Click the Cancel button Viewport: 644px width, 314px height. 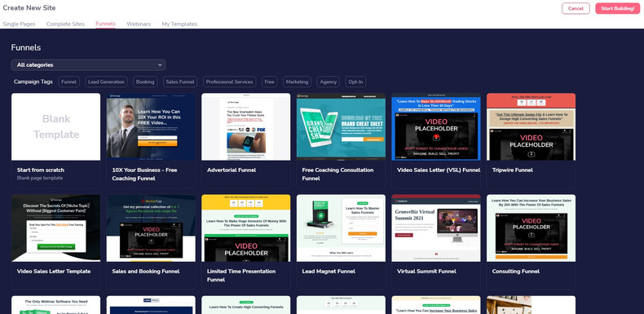[576, 8]
